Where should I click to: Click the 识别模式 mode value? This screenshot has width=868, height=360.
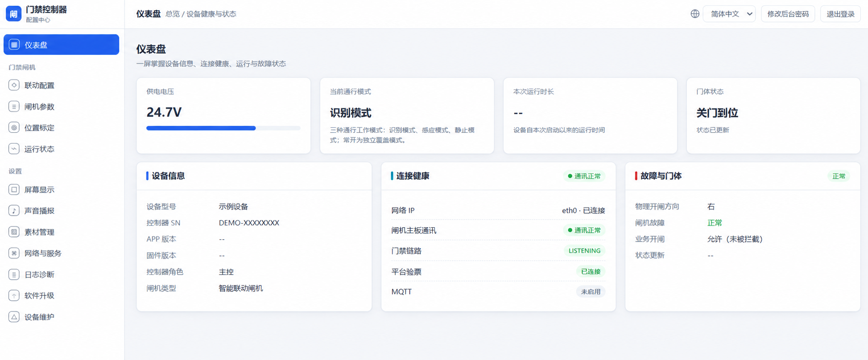click(x=351, y=113)
